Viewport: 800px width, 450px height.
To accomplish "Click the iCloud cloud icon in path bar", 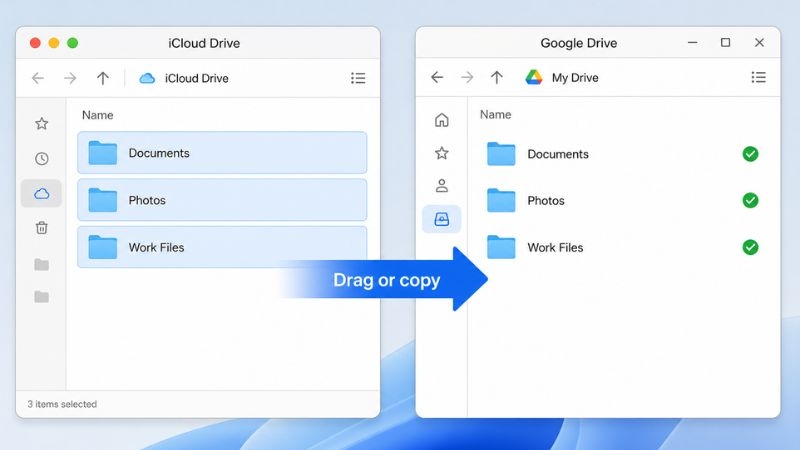I will coord(147,78).
